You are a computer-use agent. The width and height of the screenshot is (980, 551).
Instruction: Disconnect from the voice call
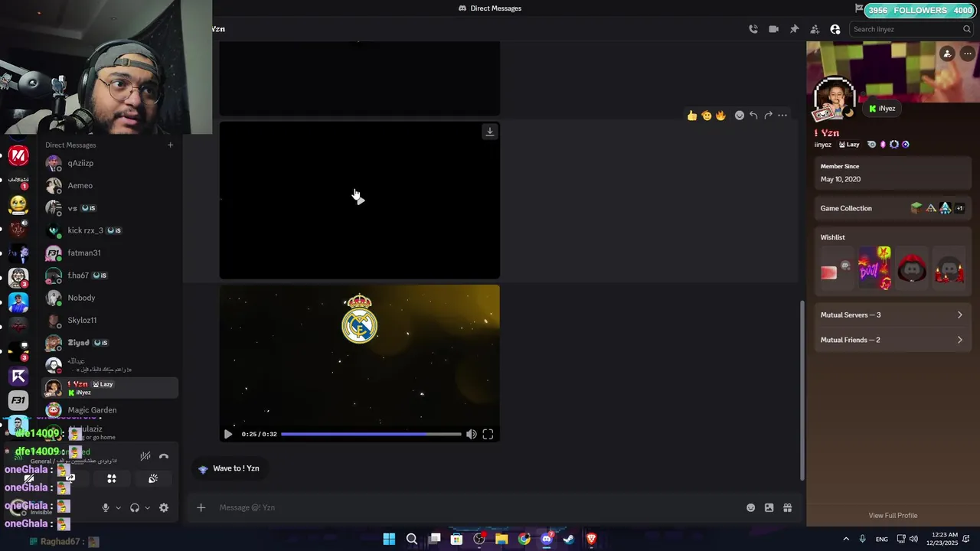(164, 456)
